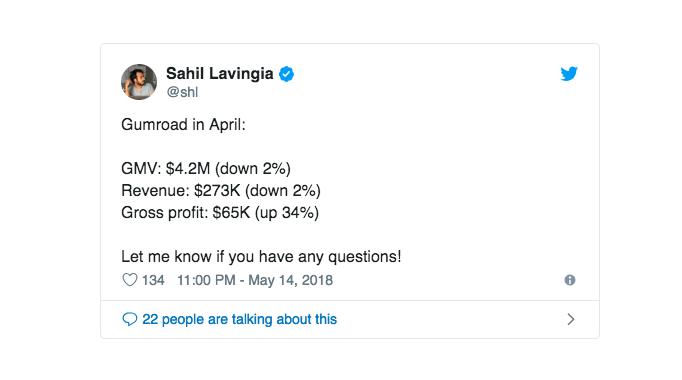Open the 11:00 PM tweet time
Screen dimensions: 682x380
coord(206,280)
